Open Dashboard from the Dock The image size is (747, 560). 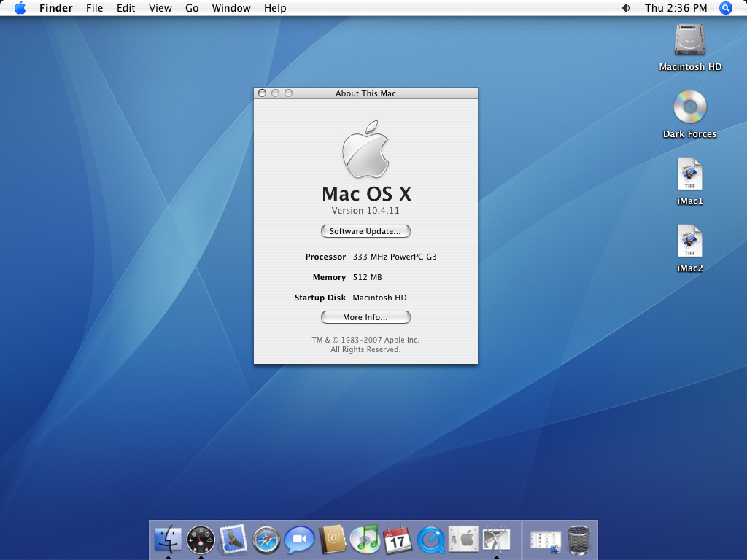201,540
